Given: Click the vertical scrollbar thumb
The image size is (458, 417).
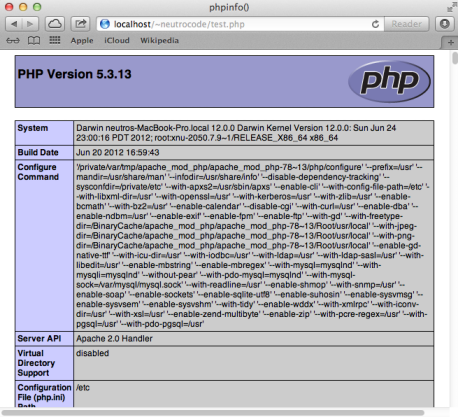Looking at the screenshot, I should pyautogui.click(x=455, y=58).
